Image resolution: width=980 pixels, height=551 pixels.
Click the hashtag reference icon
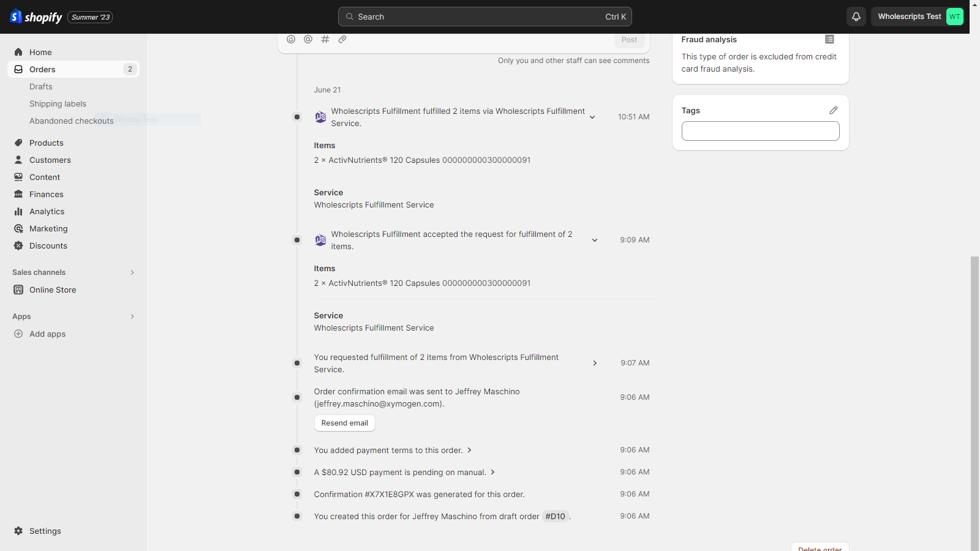click(325, 39)
